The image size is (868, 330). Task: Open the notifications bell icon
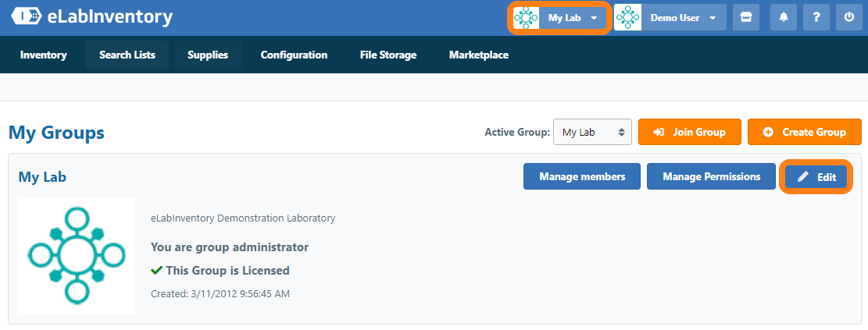(783, 18)
